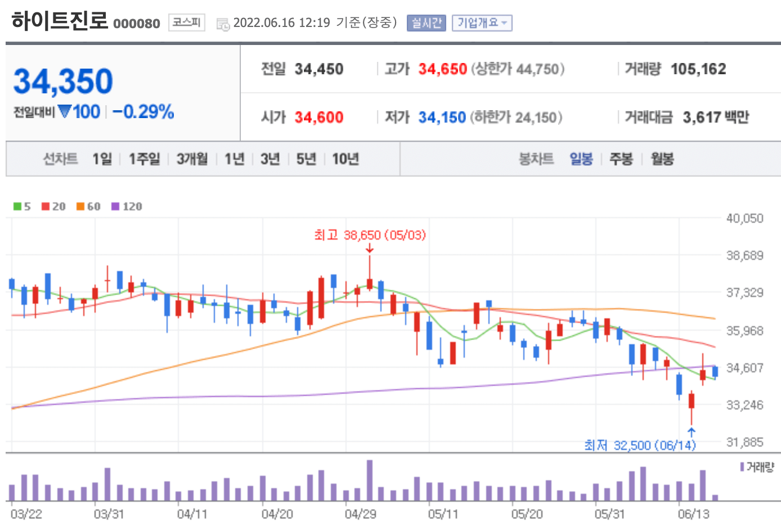781x532 pixels.
Task: Click the 31,885 y-axis label
Action: [744, 442]
